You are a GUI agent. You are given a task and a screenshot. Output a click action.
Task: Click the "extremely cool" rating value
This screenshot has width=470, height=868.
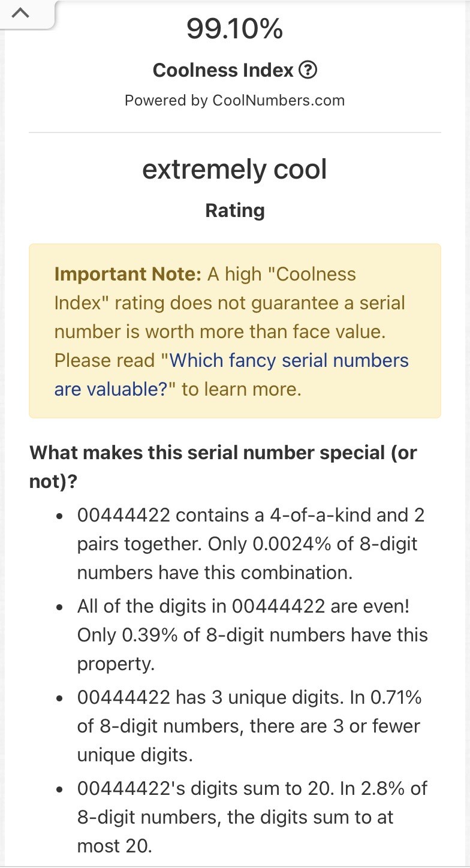click(234, 170)
